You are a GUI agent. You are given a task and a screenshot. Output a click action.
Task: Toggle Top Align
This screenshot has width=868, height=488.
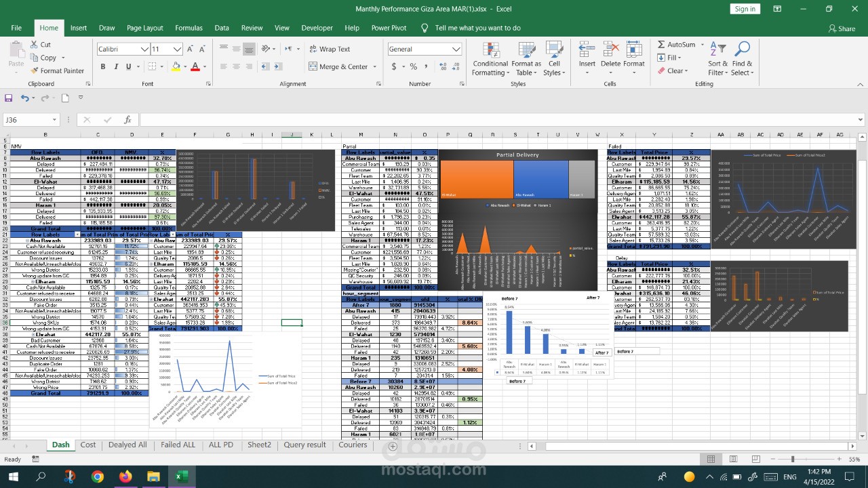click(223, 49)
